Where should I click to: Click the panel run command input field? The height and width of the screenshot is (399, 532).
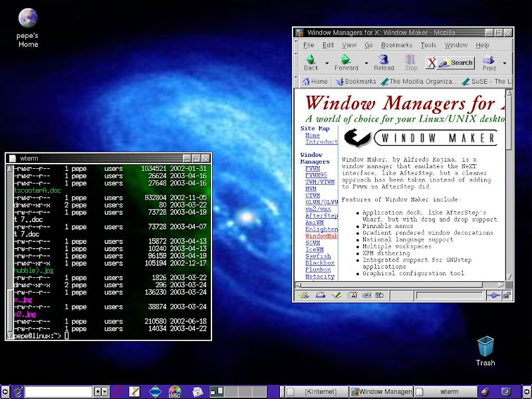pos(59,392)
